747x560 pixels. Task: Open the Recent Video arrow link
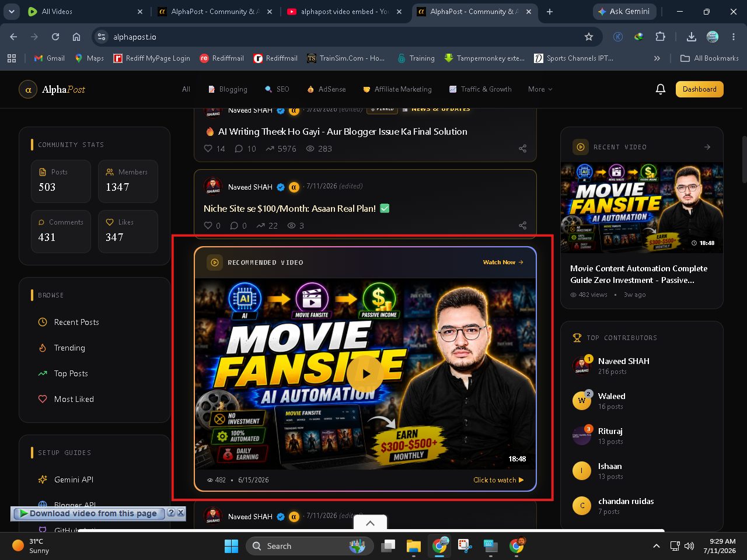click(707, 147)
